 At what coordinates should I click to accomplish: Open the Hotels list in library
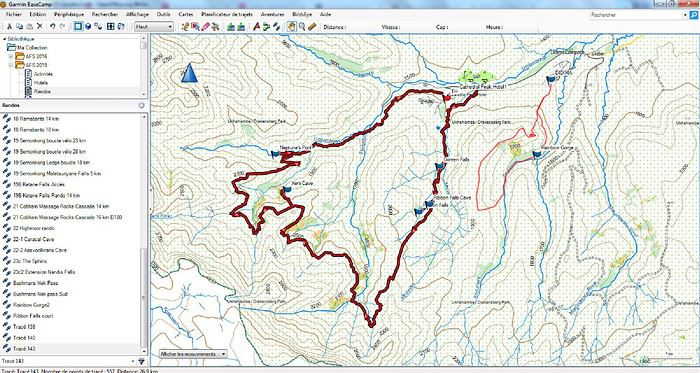pyautogui.click(x=41, y=83)
